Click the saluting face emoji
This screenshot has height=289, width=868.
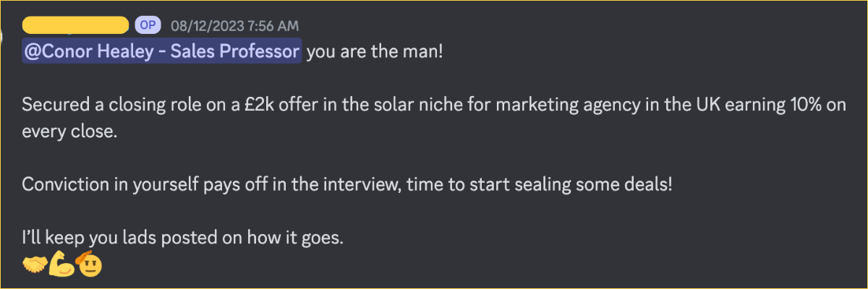(x=90, y=265)
